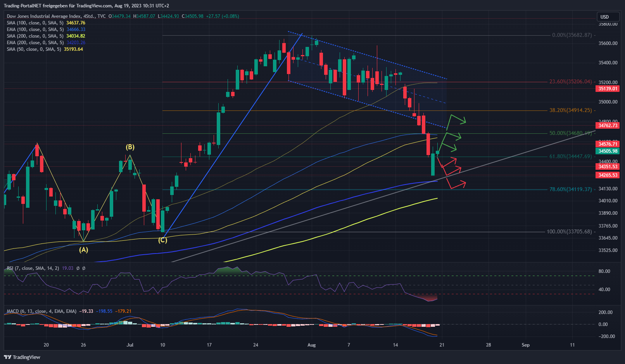The width and height of the screenshot is (625, 364).
Task: Click the MACD value -198.55
Action: pyautogui.click(x=105, y=311)
